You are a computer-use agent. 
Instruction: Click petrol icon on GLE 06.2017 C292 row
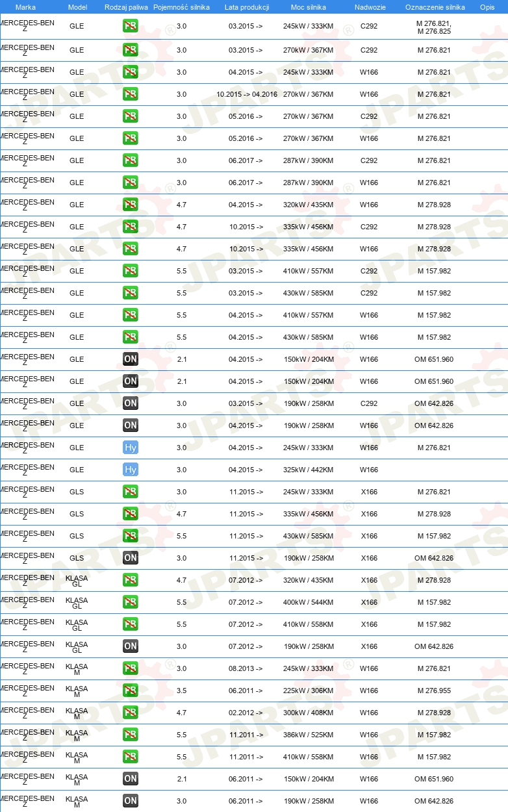point(131,160)
